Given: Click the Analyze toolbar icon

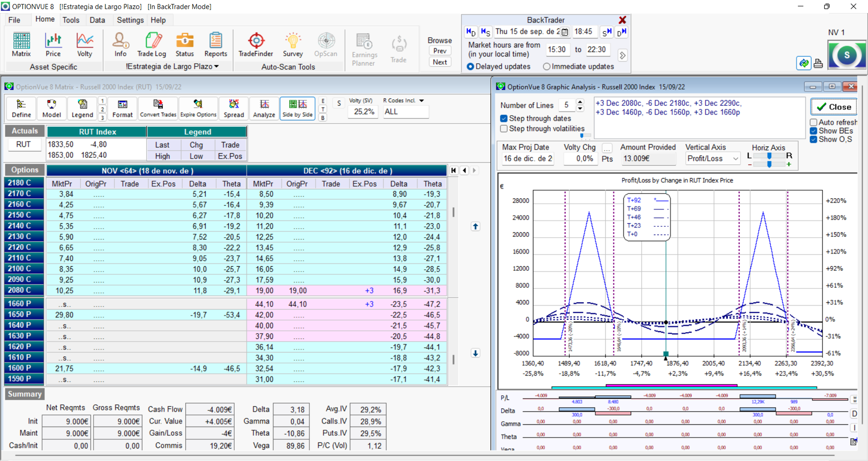Looking at the screenshot, I should [264, 108].
